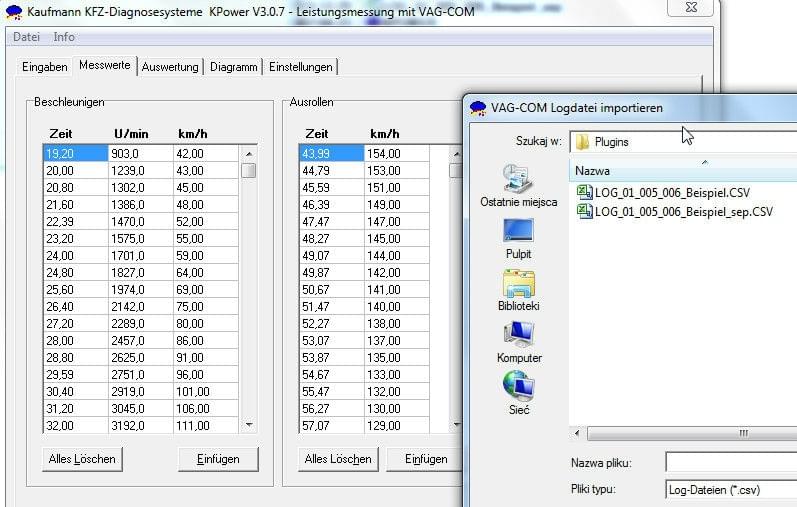Click left arrow of file list scrollbar
The height and width of the screenshot is (507, 797).
[577, 434]
